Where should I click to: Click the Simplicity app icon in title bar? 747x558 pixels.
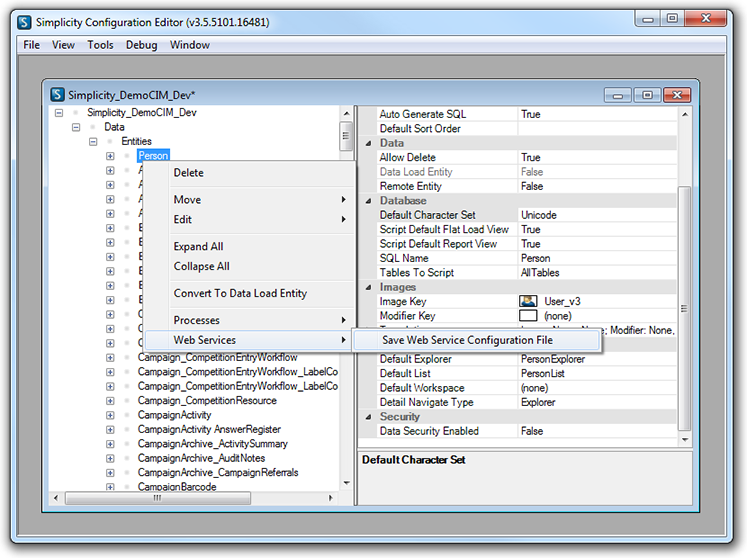[x=24, y=22]
